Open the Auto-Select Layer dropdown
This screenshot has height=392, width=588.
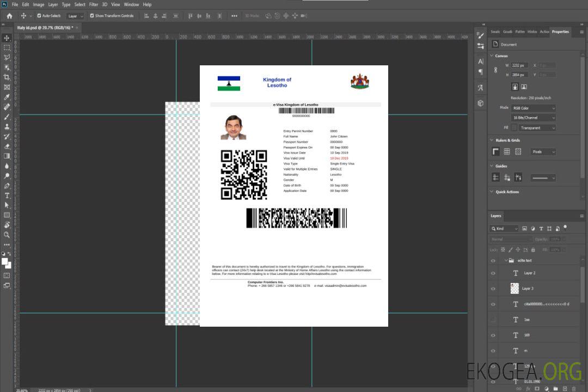75,16
